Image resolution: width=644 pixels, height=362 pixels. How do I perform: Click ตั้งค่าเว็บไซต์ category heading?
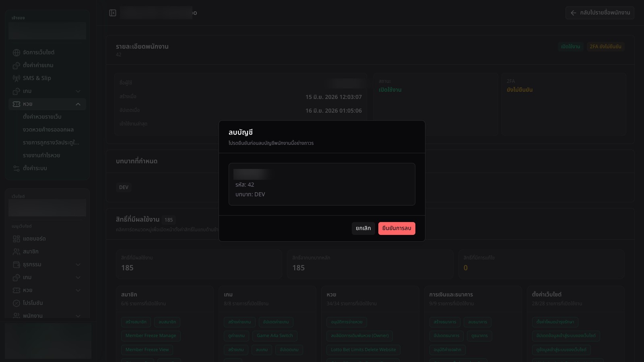click(x=547, y=295)
